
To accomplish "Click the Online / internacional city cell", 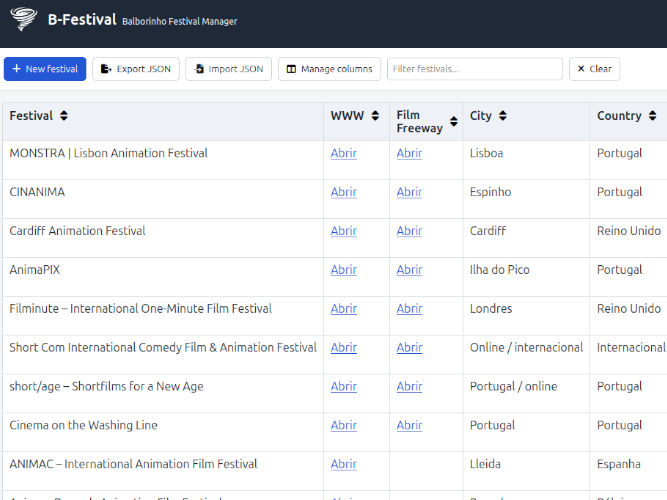I will click(526, 348).
